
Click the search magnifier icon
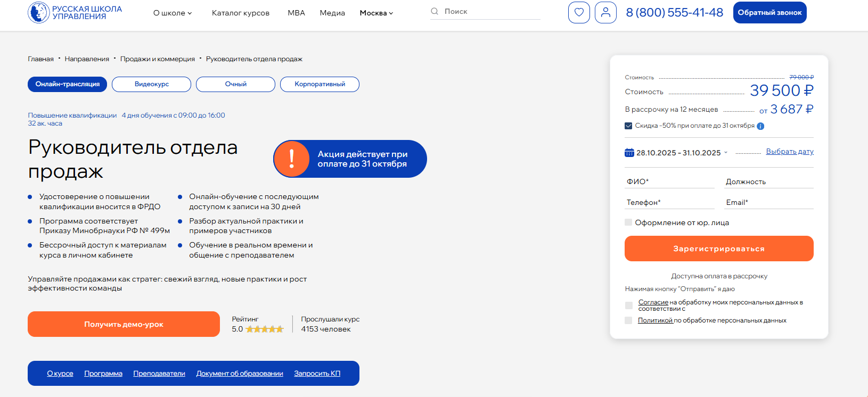(435, 11)
